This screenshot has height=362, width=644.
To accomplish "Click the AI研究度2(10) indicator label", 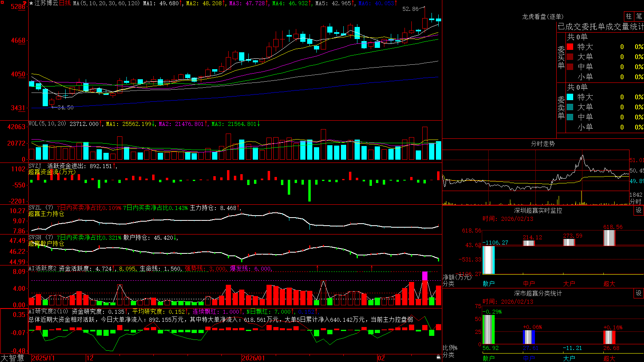I will [48, 312].
